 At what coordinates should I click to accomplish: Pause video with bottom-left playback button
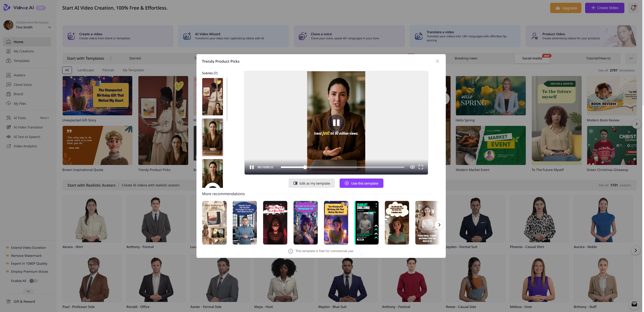pos(252,167)
